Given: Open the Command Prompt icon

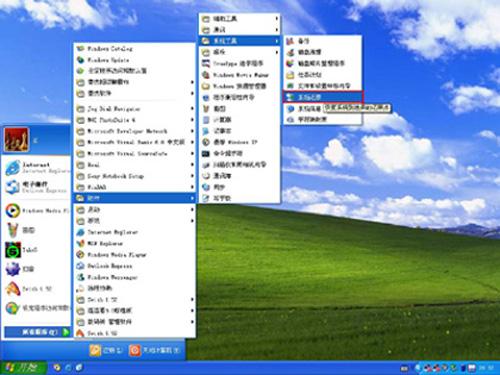Looking at the screenshot, I should [x=206, y=153].
